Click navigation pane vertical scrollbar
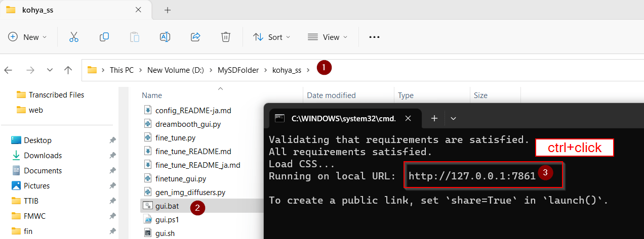 (124, 163)
